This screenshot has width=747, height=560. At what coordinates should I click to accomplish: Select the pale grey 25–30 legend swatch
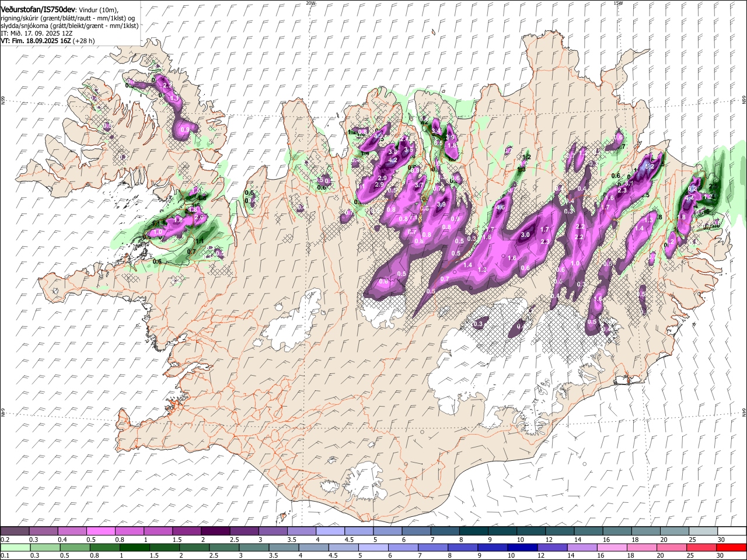pos(703,531)
